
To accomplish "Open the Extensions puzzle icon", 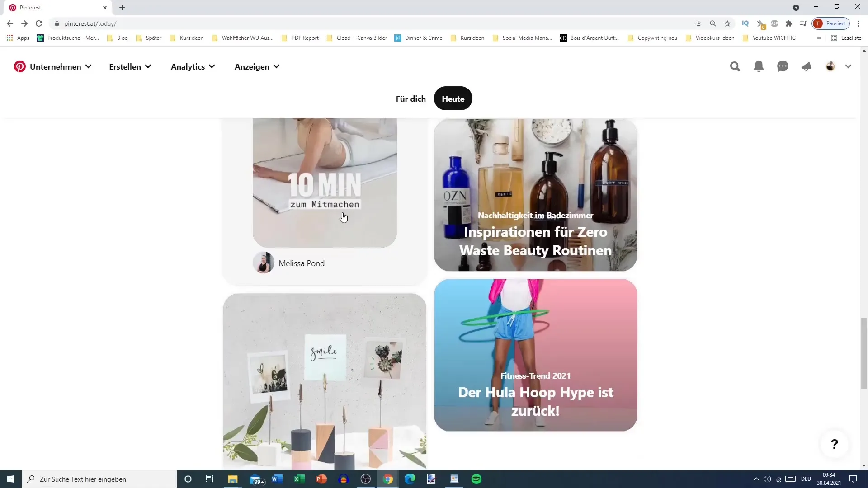I will [789, 23].
